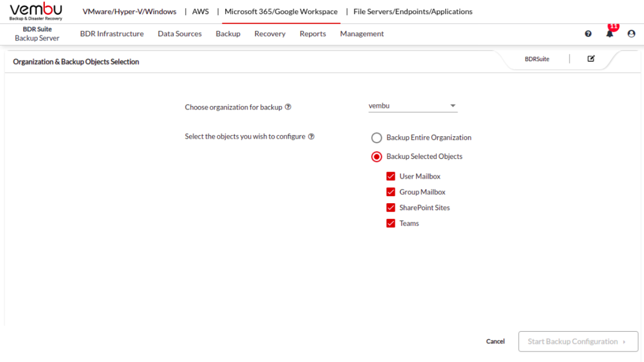This screenshot has width=644, height=362.
Task: Click Organization & Backup Objects Selection heading
Action: 76,62
